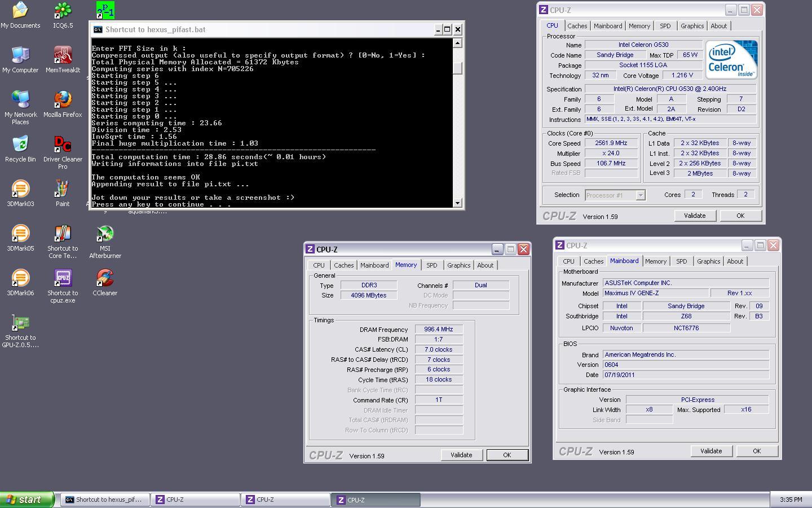Open Caches tab in Memory window
Screen dimensions: 812x508
click(x=343, y=265)
